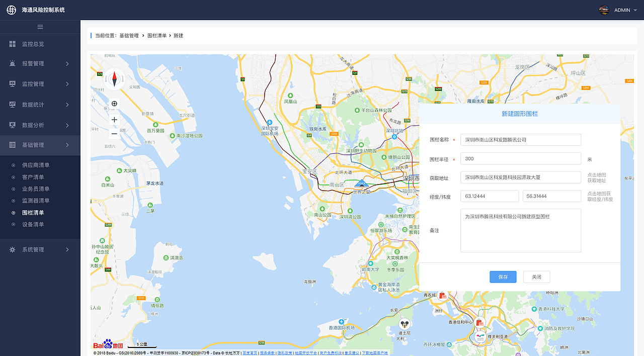Open 设备清单 submenu item

tap(33, 224)
